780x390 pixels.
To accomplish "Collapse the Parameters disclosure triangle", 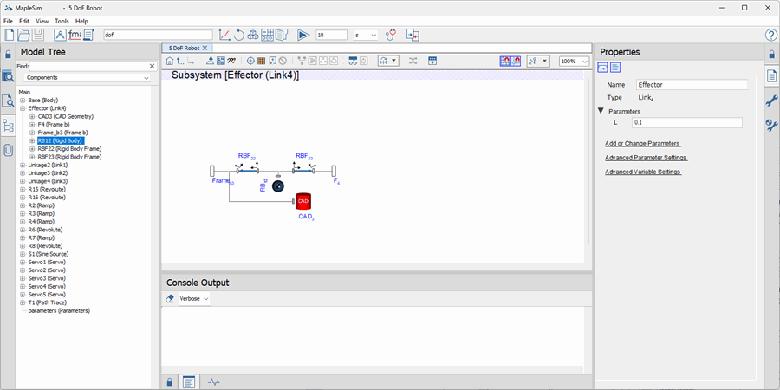I will (601, 111).
